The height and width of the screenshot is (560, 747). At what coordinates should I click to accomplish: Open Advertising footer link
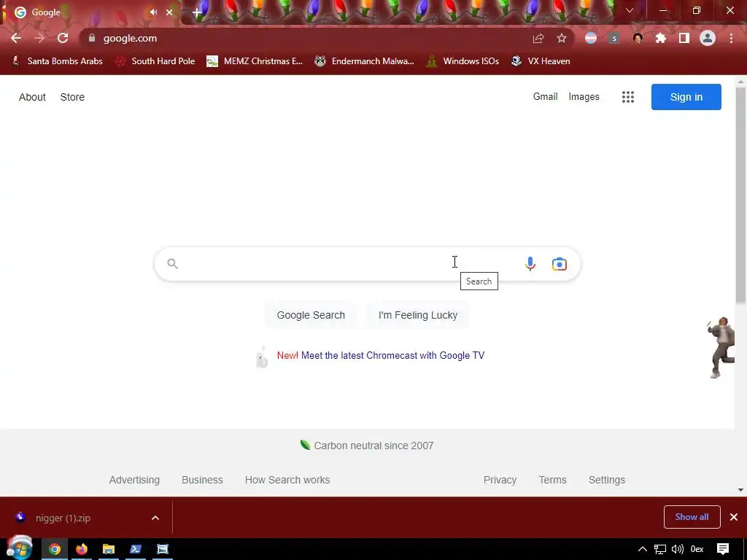tap(134, 480)
